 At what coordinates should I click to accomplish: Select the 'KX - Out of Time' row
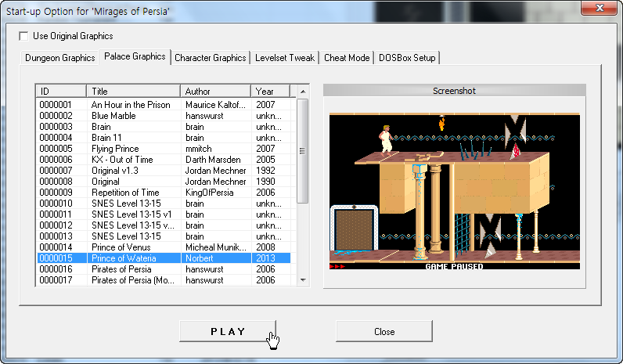tap(164, 160)
